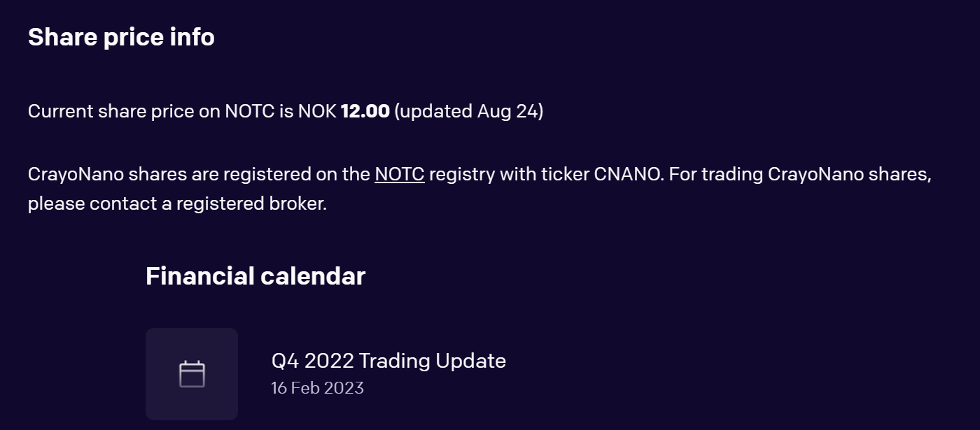Click the Financial calendar heading
The image size is (980, 430).
pos(255,276)
